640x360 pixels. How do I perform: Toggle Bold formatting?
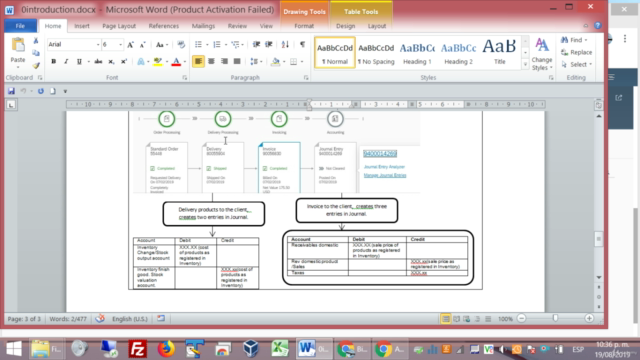[x=53, y=62]
